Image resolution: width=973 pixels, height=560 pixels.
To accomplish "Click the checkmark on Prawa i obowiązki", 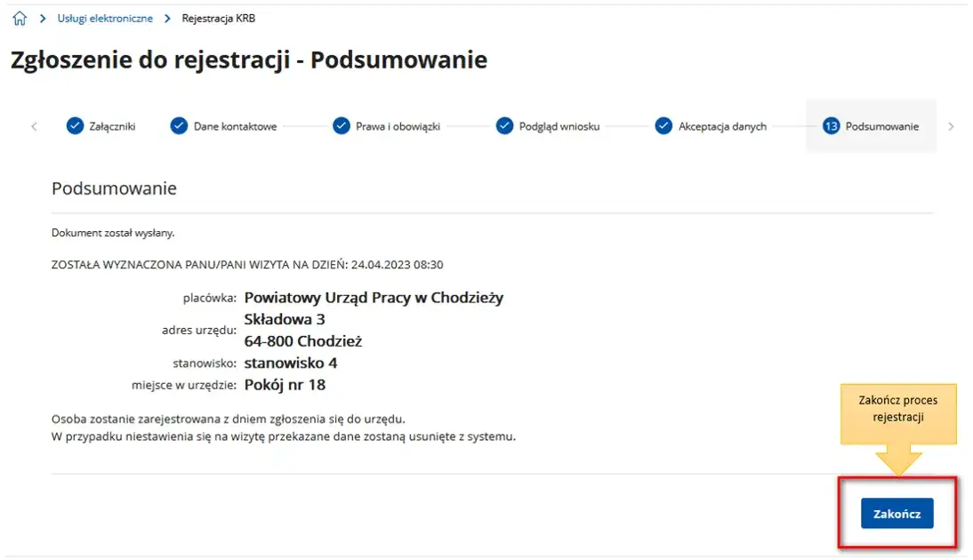I will [341, 126].
